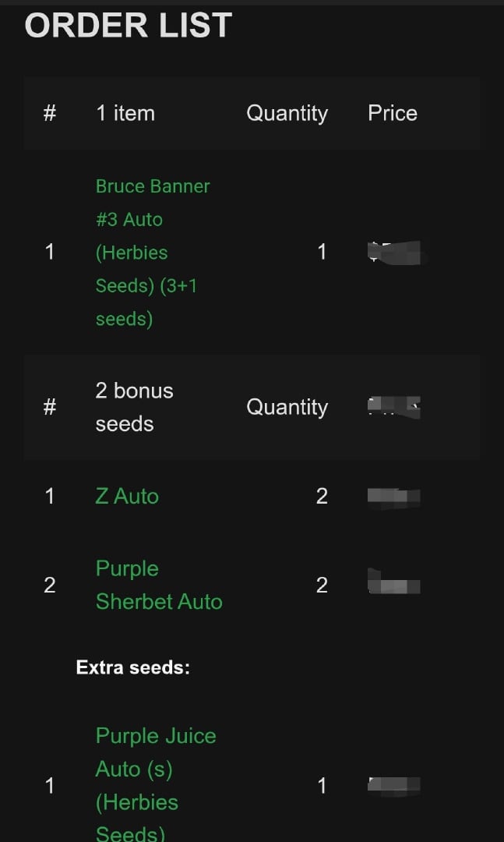Click the Price column header
Image resolution: width=504 pixels, height=842 pixels.
(392, 113)
